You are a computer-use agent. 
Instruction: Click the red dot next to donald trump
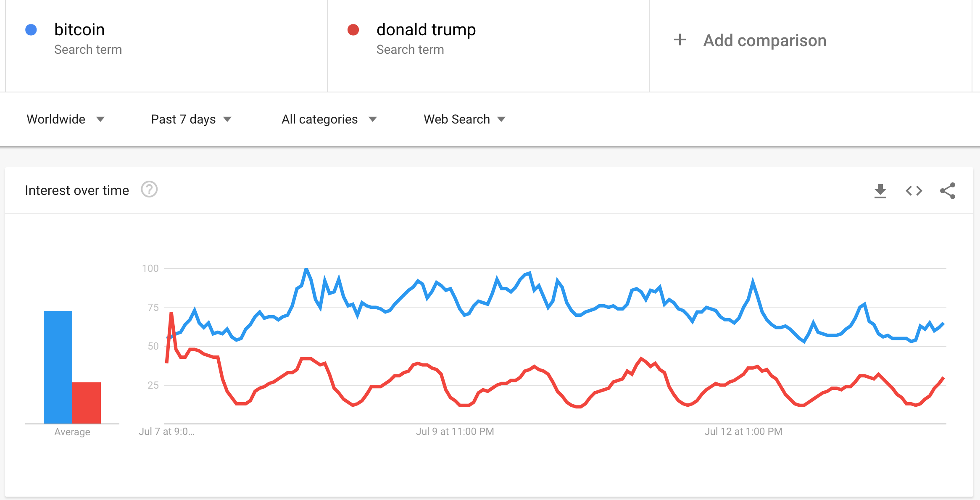click(x=353, y=30)
